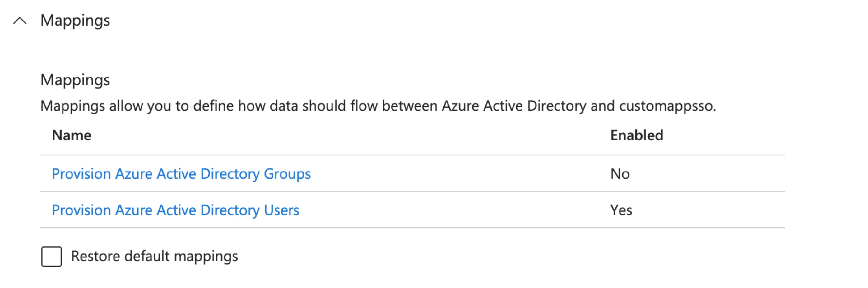Viewport: 868px width, 288px height.
Task: Click the collapse arrow icon next to Mappings
Action: [x=20, y=21]
